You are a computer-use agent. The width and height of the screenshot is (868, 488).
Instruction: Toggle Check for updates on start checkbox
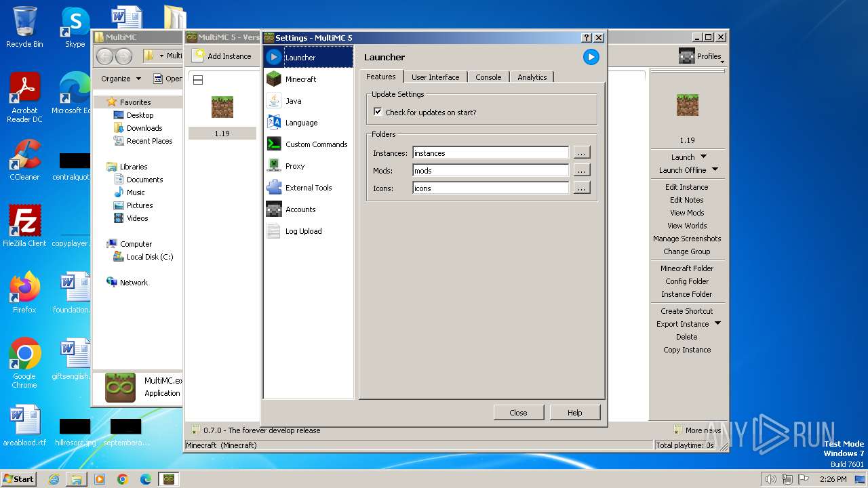point(378,112)
